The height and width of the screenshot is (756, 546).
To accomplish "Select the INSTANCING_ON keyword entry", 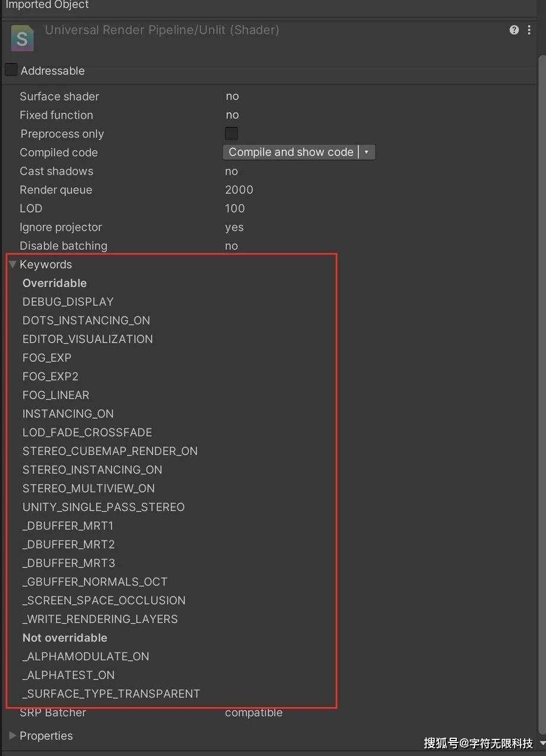I will pos(67,413).
